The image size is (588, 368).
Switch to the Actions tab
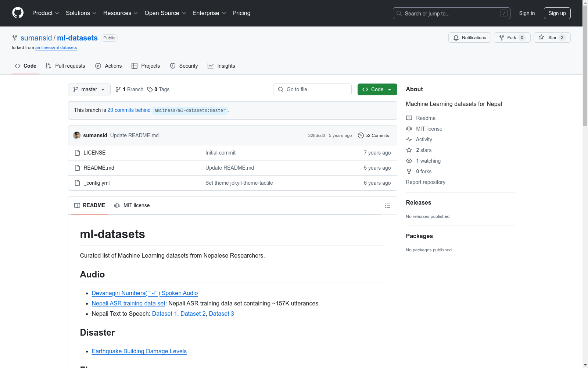[x=108, y=66]
